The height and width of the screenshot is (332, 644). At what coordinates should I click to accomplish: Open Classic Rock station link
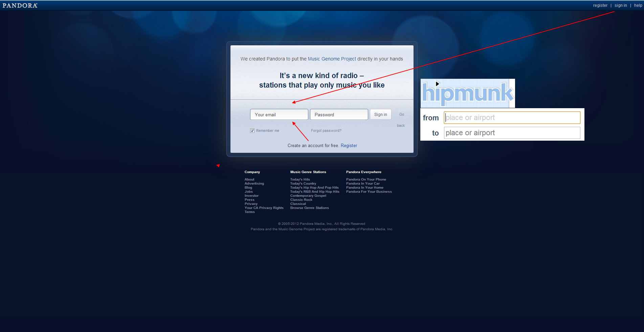[x=301, y=200]
